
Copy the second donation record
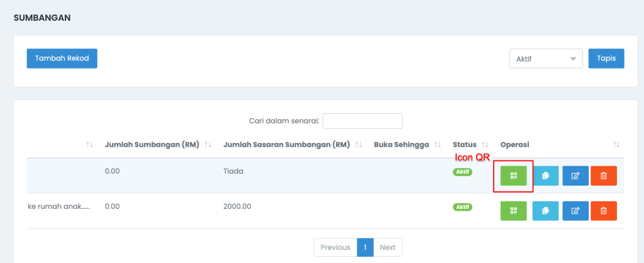[545, 211]
